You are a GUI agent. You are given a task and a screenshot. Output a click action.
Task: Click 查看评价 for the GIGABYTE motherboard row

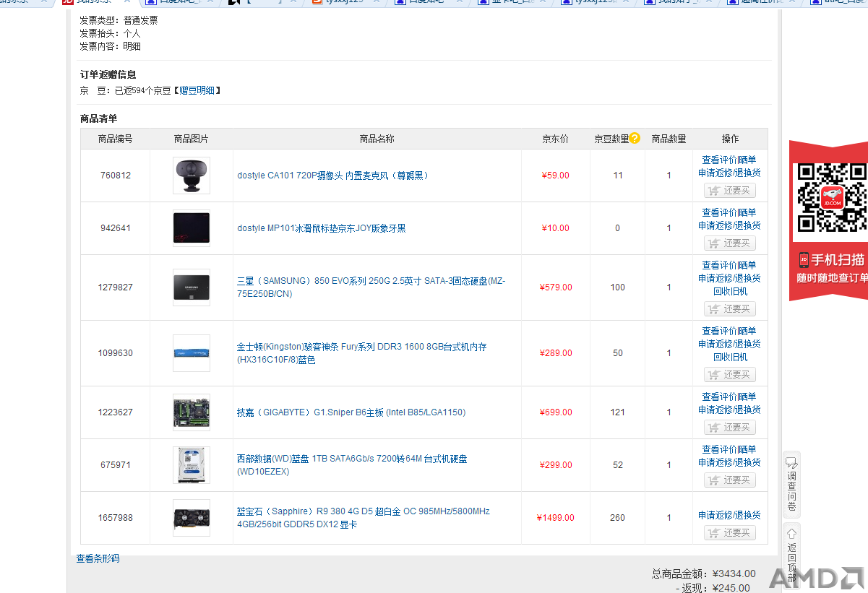721,397
